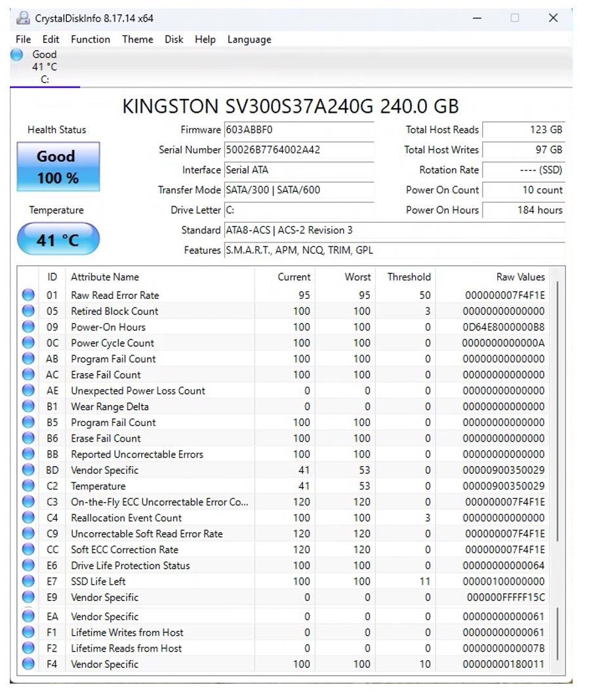Click the drive title KINGSTON SV300S37A240G 240.0 GB
589x700 pixels.
point(291,106)
